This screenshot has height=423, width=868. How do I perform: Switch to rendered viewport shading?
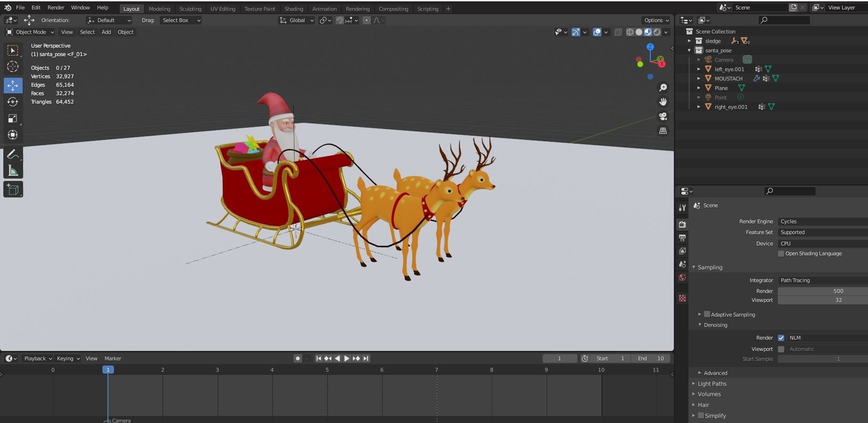point(657,32)
